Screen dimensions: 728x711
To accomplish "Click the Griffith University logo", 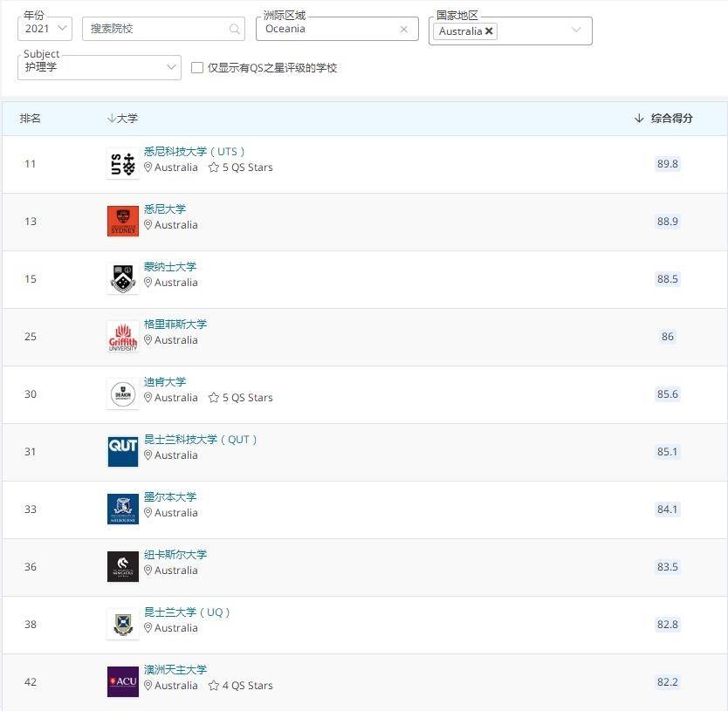I will pos(122,337).
